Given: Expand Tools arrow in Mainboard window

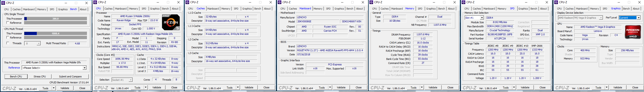Looking at the screenshot, I should 330,87.
